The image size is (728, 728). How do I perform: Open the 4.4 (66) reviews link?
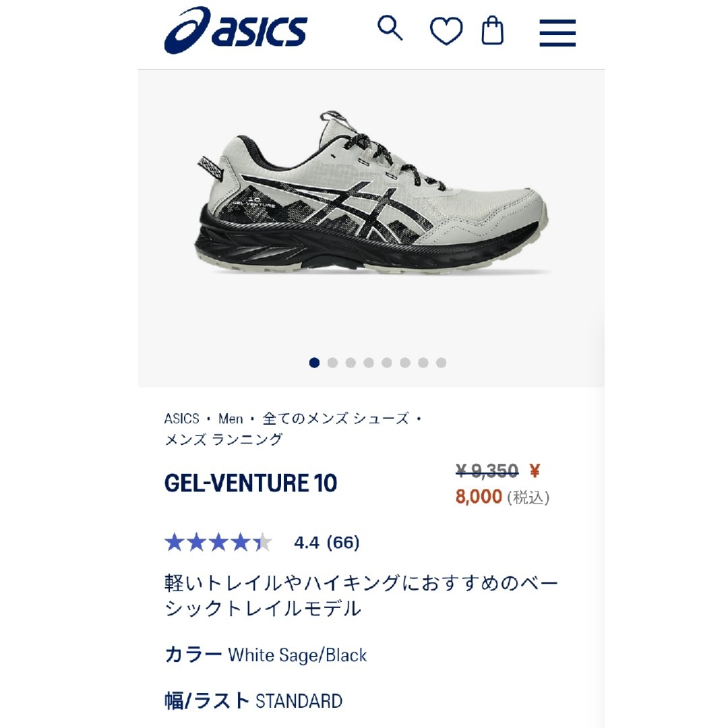[x=326, y=542]
